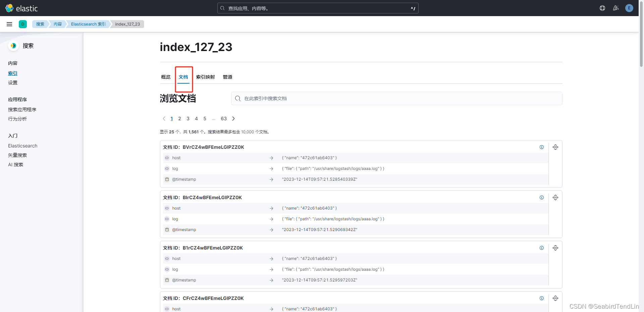Screen dimensions: 644x312
Task: Open the E user avatar menu
Action: pyautogui.click(x=629, y=8)
